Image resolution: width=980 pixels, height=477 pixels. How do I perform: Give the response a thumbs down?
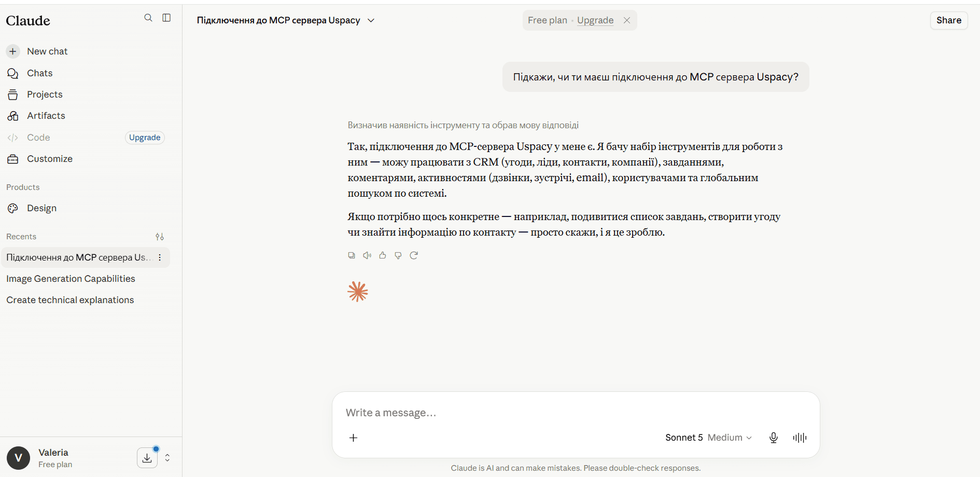tap(398, 255)
